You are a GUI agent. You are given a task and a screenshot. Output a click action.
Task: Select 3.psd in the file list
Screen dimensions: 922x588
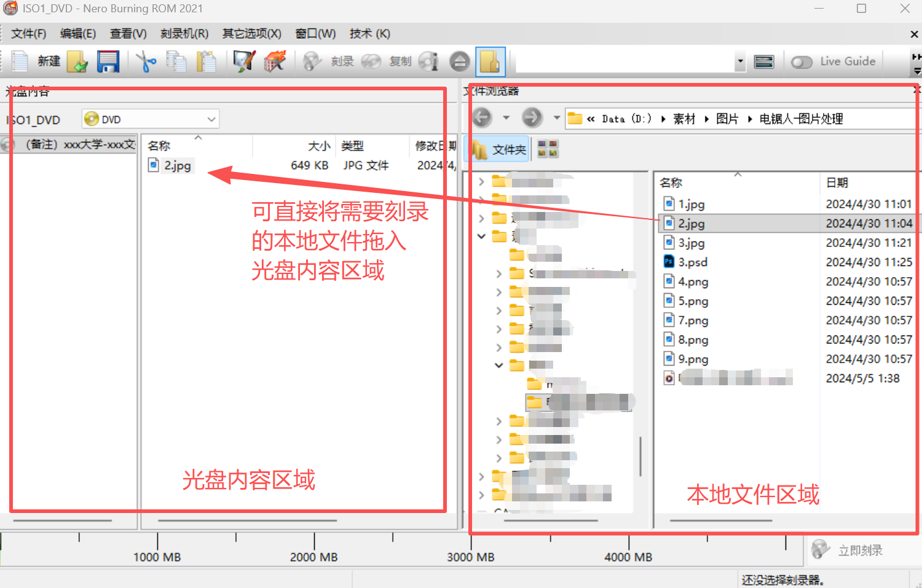[x=693, y=262]
